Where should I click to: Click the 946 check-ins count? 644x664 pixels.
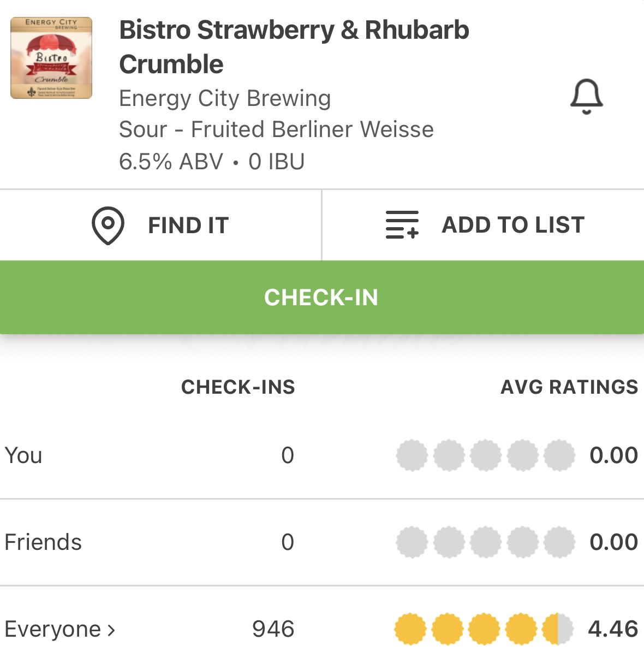coord(273,629)
